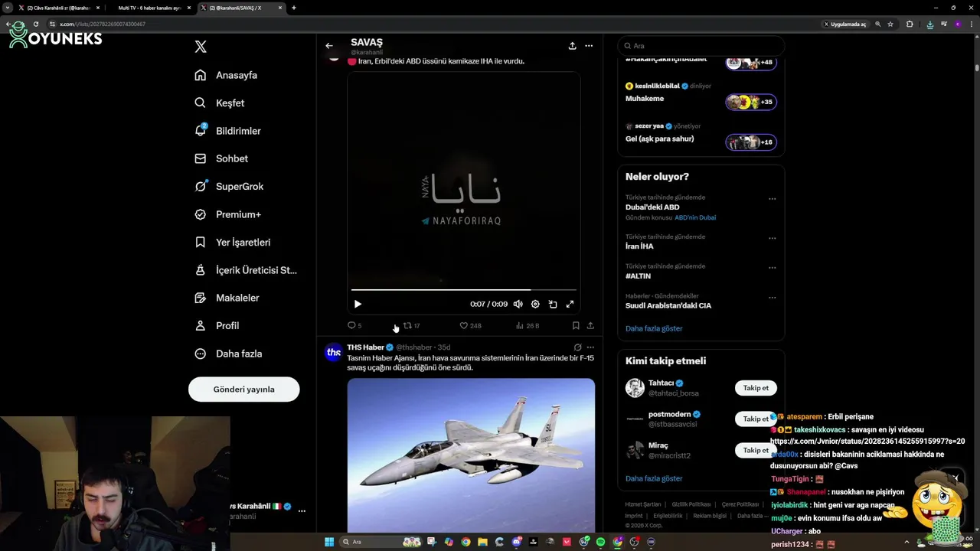Open video settings gear
The height and width of the screenshot is (551, 980).
pos(535,304)
